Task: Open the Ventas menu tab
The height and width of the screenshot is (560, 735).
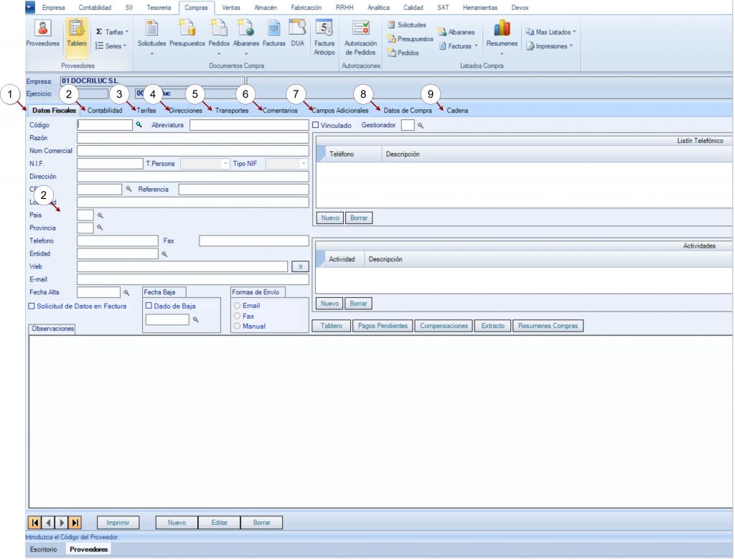Action: (231, 6)
